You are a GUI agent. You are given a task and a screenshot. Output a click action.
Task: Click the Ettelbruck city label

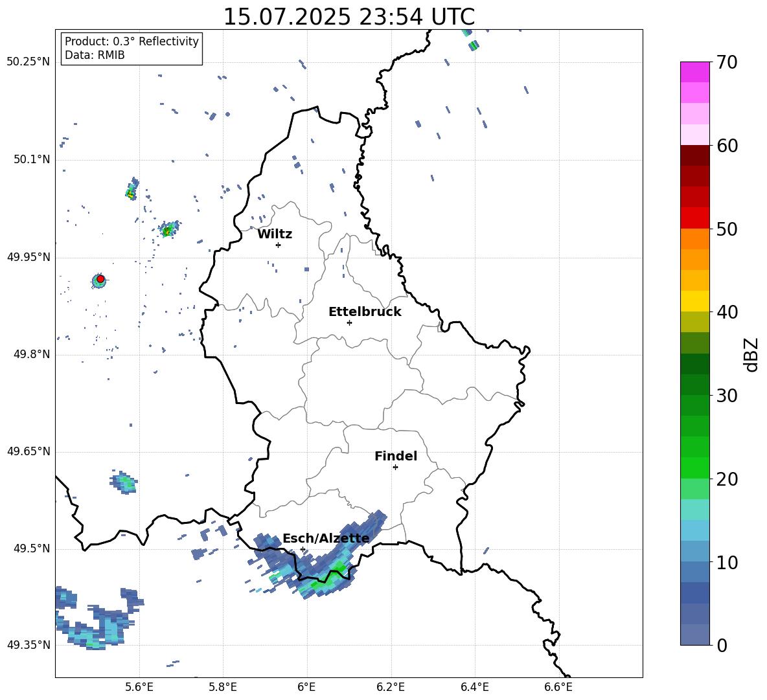365,312
